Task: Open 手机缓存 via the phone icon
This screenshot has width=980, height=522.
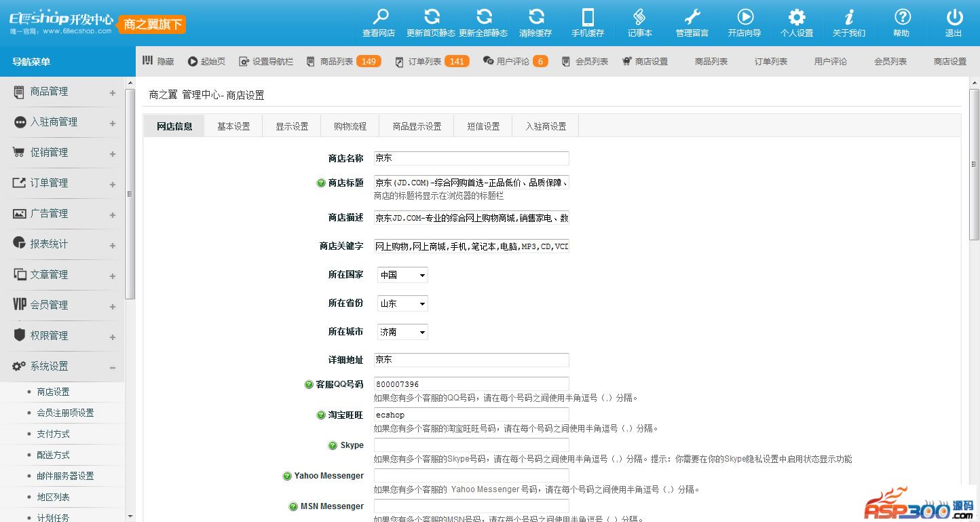Action: pos(588,17)
